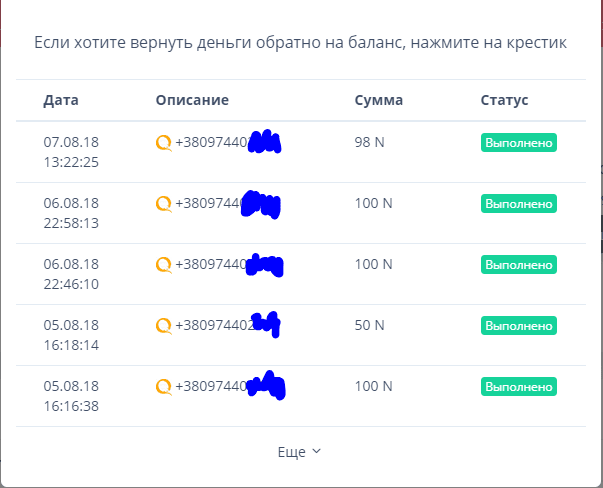Click the chevron arrow next to Еще

317,451
